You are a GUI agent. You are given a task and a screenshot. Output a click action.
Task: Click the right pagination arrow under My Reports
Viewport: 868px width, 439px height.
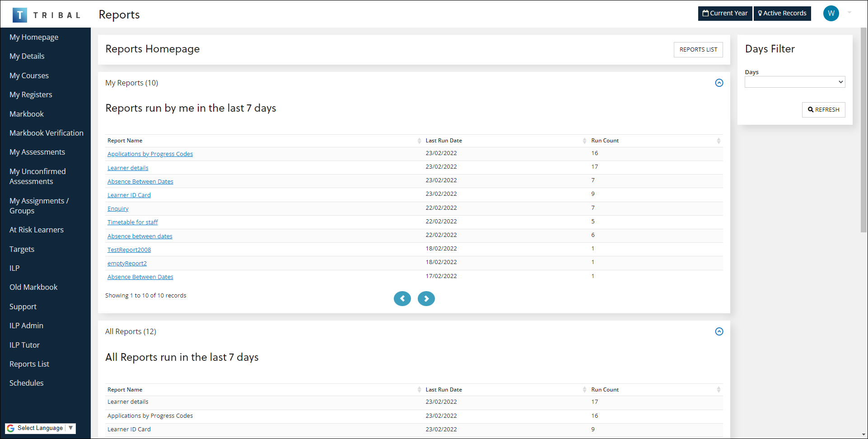(x=426, y=298)
